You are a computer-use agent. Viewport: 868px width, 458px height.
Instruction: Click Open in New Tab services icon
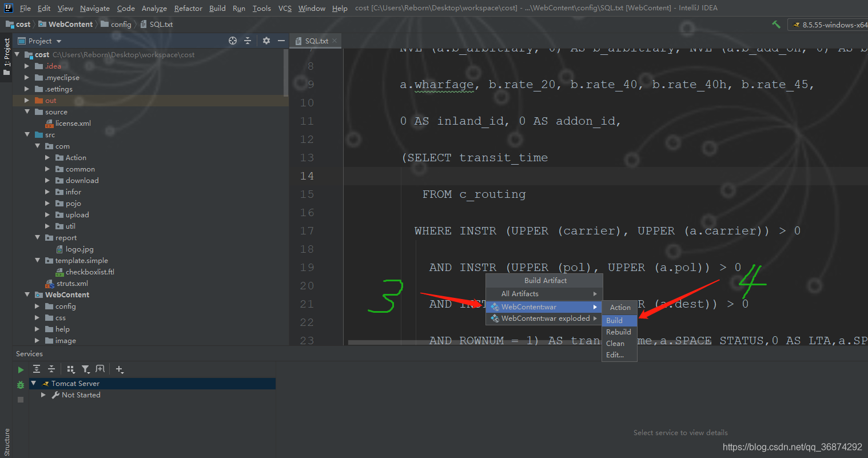[100, 369]
